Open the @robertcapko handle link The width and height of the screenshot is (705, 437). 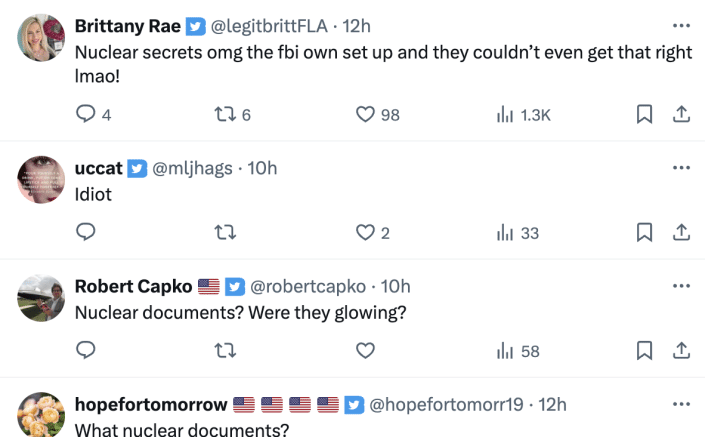coord(308,287)
